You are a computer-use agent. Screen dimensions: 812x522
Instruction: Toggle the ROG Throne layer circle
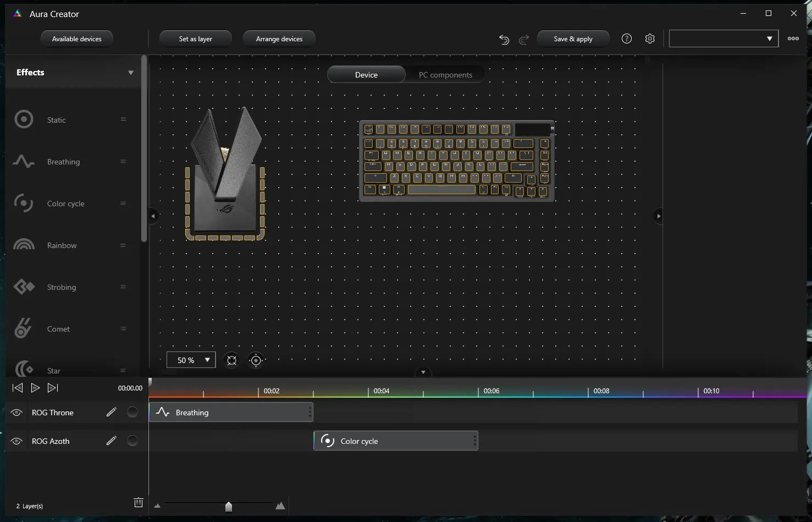[132, 412]
